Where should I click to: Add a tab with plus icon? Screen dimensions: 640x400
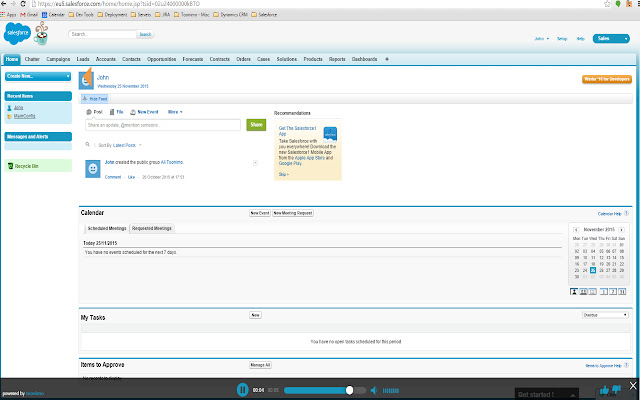pyautogui.click(x=387, y=59)
